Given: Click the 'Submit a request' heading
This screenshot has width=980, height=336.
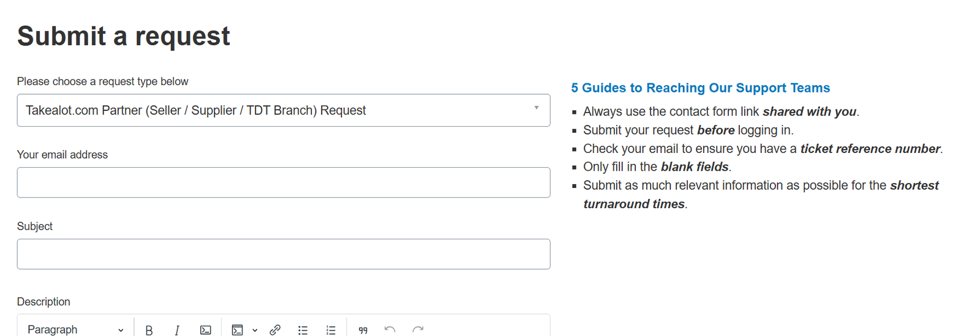Looking at the screenshot, I should click(124, 36).
